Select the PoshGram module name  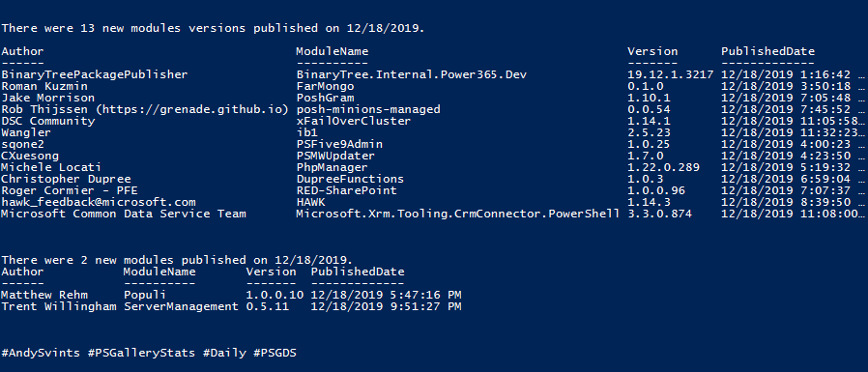(325, 98)
